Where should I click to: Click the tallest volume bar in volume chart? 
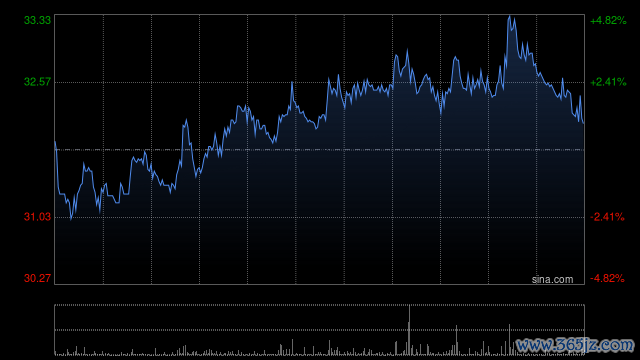click(409, 330)
